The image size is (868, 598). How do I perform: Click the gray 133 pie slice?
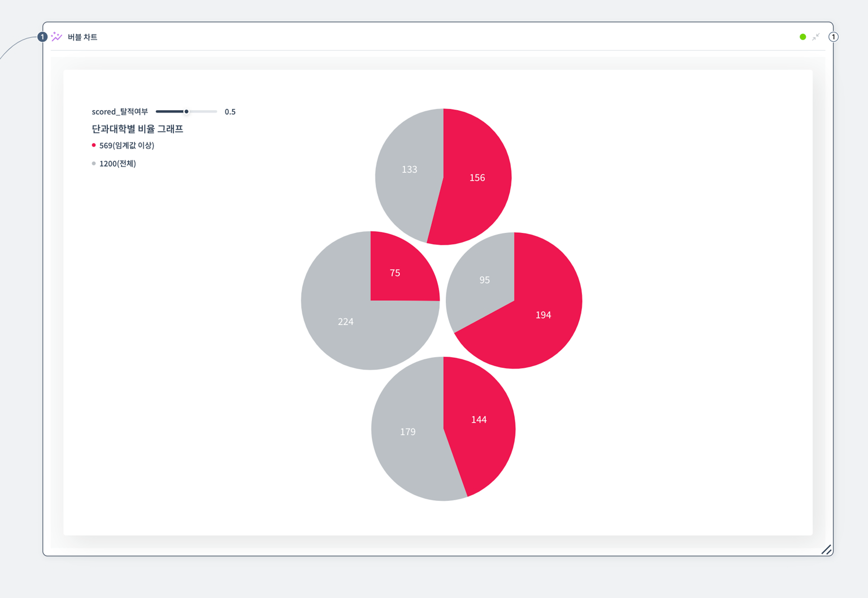(409, 169)
